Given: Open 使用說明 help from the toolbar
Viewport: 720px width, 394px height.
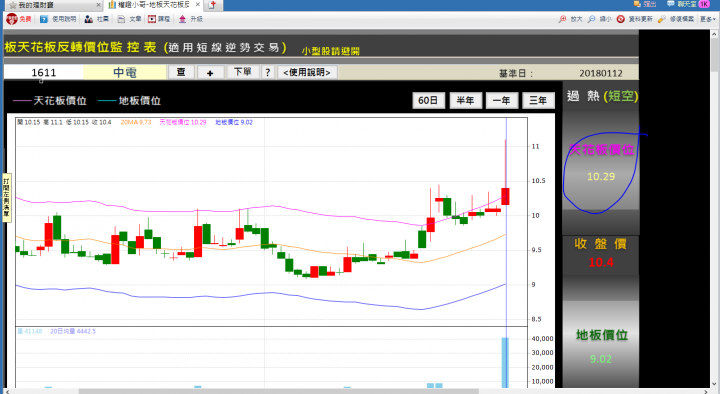Looking at the screenshot, I should click(58, 19).
